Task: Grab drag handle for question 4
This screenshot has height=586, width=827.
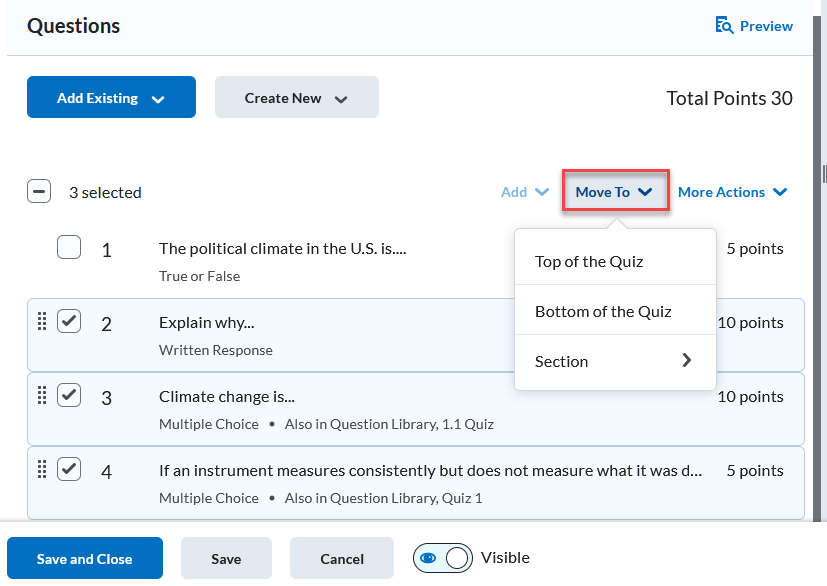Action: (x=42, y=470)
